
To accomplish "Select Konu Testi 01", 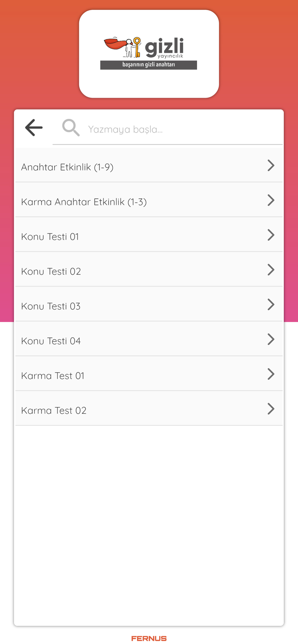I will click(149, 235).
